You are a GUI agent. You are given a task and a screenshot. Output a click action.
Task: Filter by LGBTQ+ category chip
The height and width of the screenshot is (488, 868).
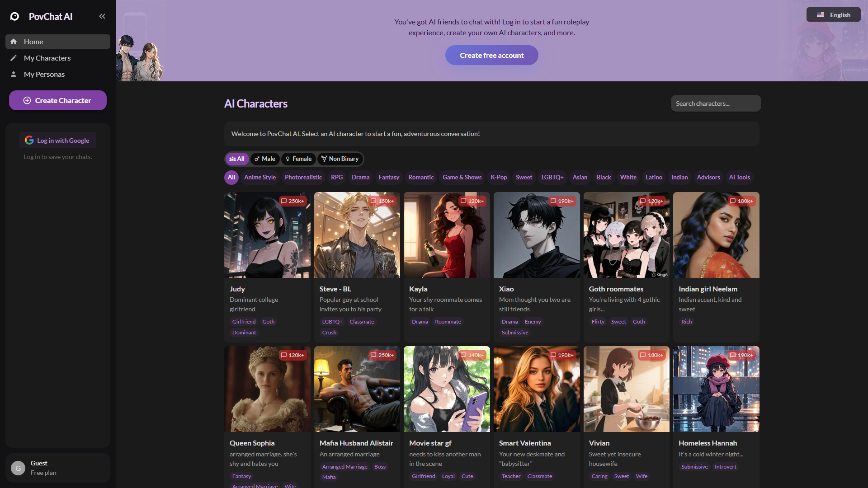pos(552,177)
